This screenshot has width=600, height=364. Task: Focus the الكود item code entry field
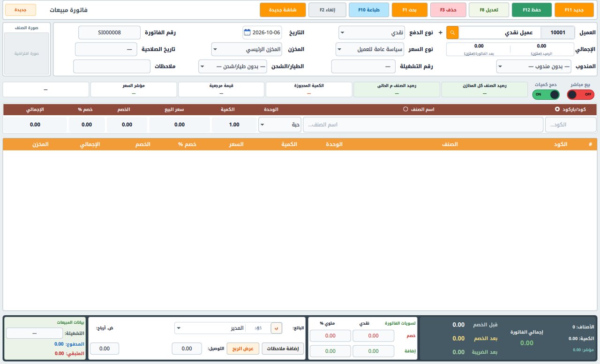point(570,125)
